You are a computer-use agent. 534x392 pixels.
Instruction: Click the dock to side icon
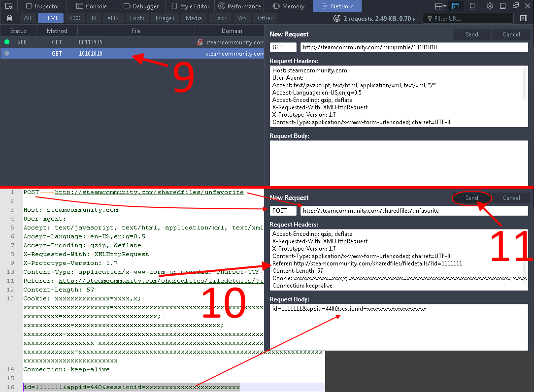tap(502, 6)
